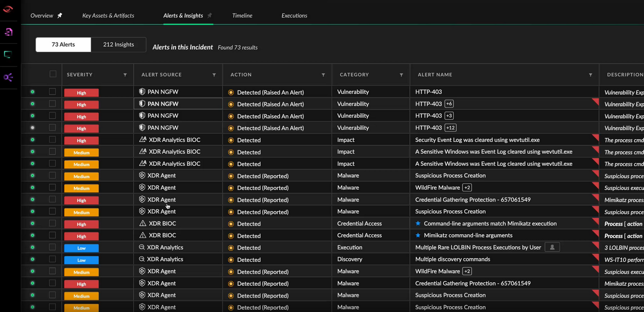Open the pink sidebar incident icon
This screenshot has height=312, width=644.
tap(9, 32)
